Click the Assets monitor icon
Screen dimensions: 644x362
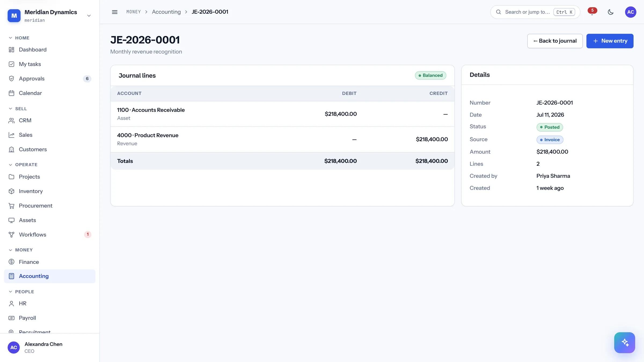(x=11, y=220)
